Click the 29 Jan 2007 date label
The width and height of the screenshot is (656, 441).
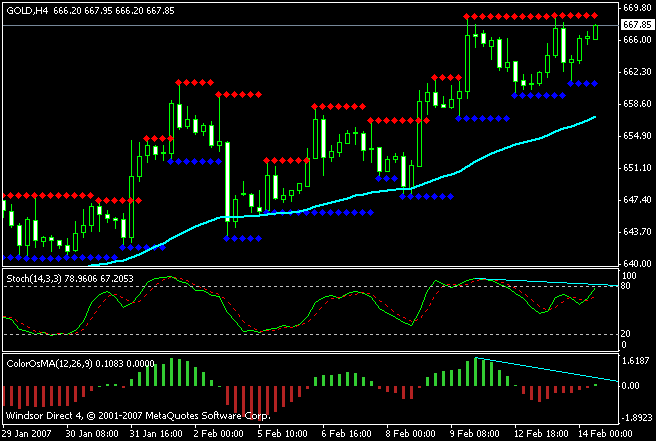click(26, 433)
